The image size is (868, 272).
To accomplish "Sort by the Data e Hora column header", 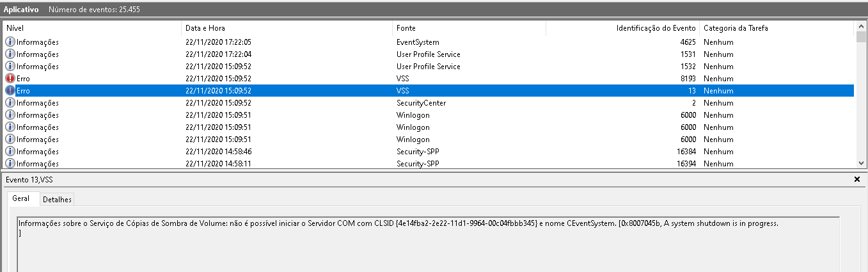I will (x=287, y=28).
